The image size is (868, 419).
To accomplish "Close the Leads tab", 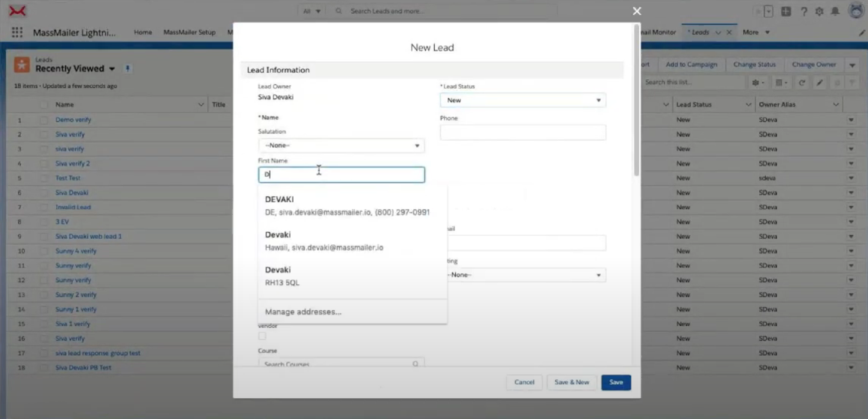I will click(729, 32).
